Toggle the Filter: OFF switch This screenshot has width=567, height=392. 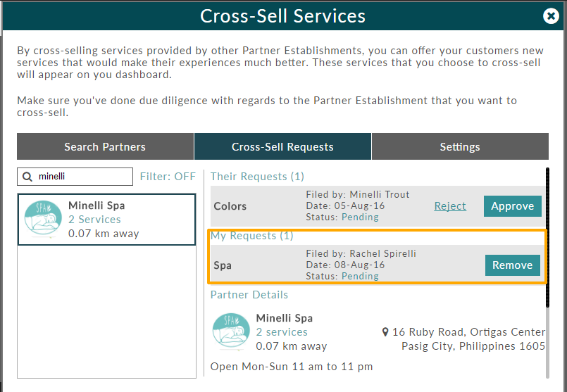168,177
